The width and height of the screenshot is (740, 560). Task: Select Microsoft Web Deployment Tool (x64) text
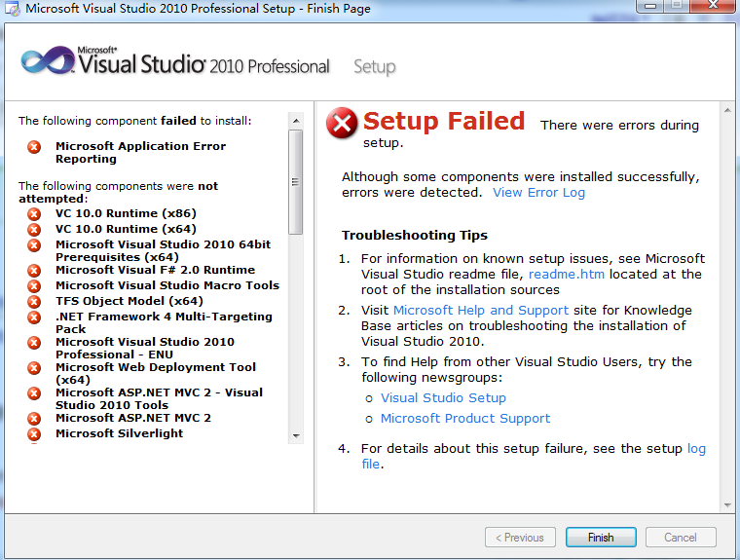pyautogui.click(x=156, y=373)
